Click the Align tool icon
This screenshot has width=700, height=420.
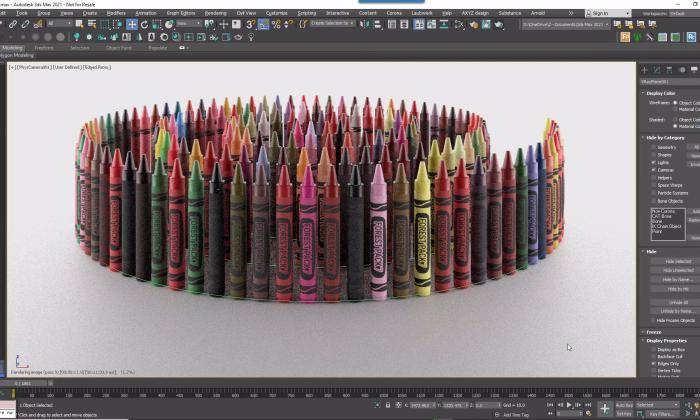click(x=377, y=24)
